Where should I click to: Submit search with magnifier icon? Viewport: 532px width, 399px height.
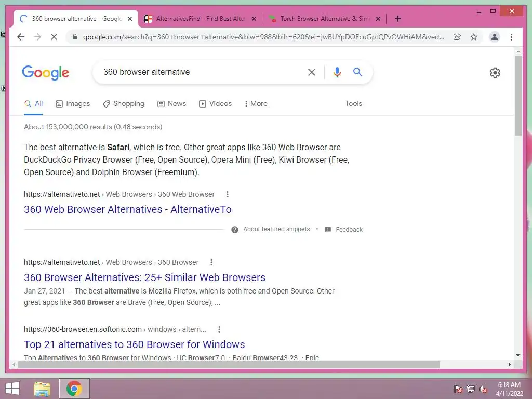coord(357,72)
